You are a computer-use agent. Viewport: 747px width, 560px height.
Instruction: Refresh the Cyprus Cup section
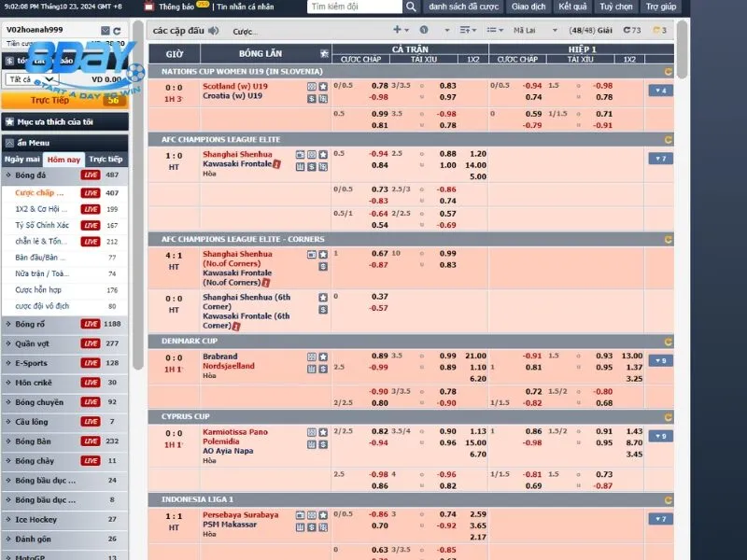[668, 417]
